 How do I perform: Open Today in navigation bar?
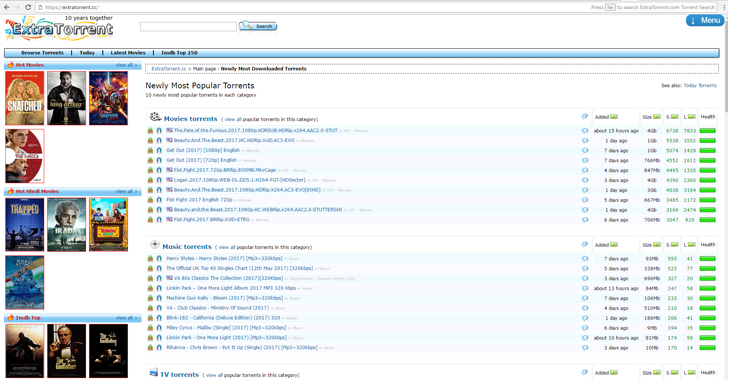(x=87, y=53)
